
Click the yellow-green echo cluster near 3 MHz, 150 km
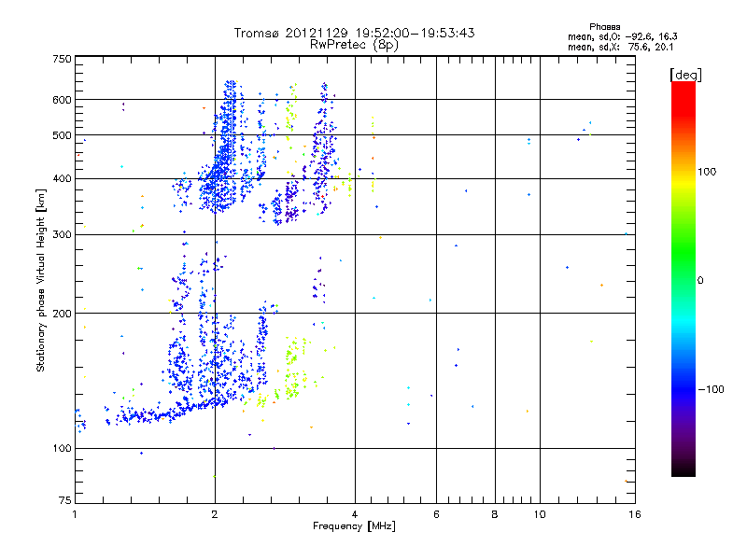pos(293,369)
